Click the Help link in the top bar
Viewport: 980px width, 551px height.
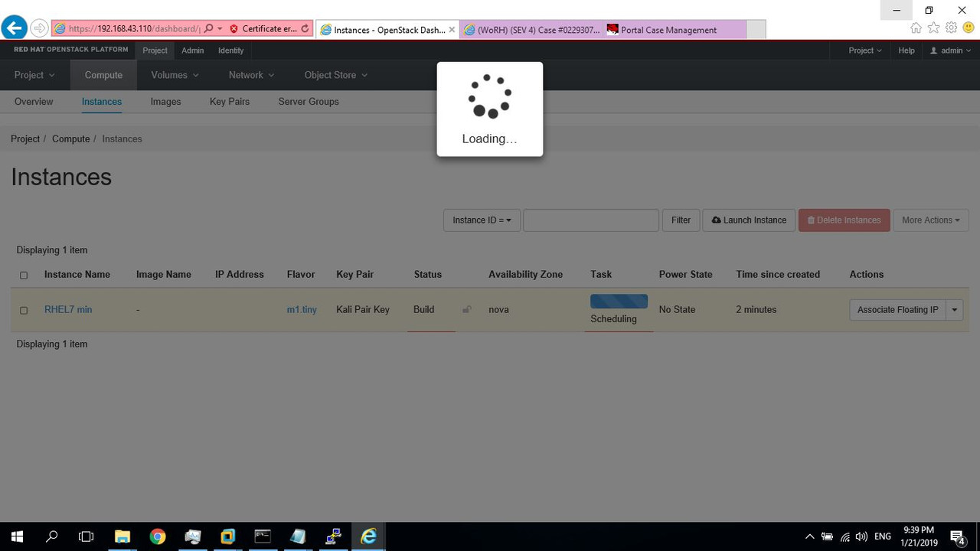pyautogui.click(x=906, y=51)
